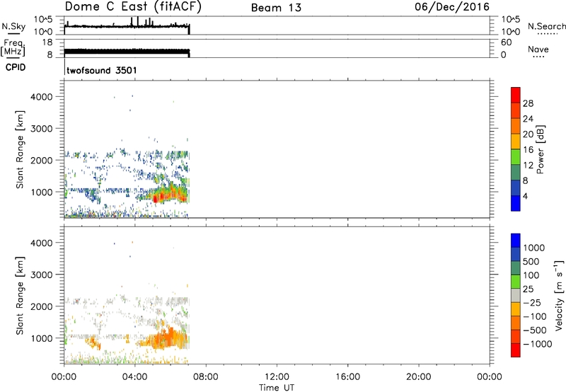Click the 'Power [dB]' colorbar title
The height and width of the screenshot is (392, 566).
pos(541,149)
